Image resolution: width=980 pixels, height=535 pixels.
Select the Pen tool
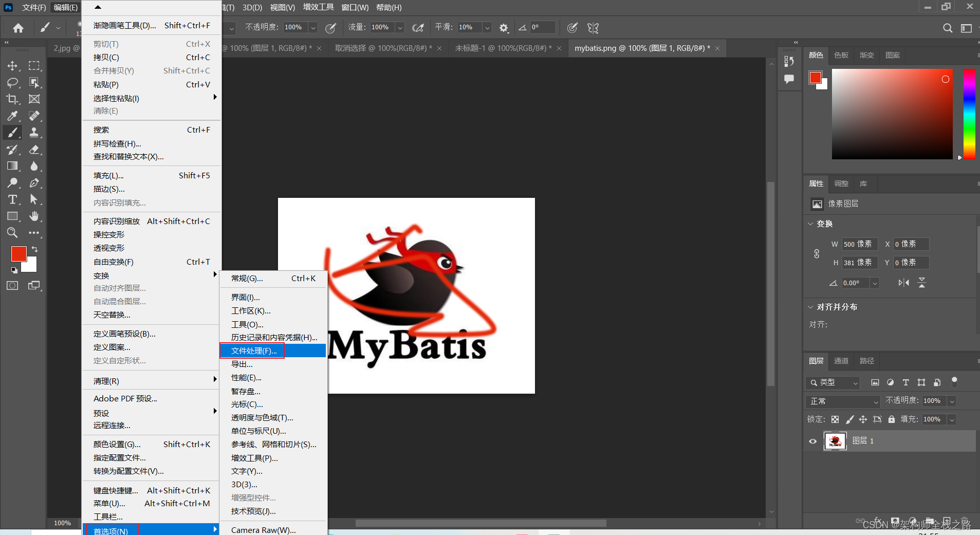click(x=34, y=183)
